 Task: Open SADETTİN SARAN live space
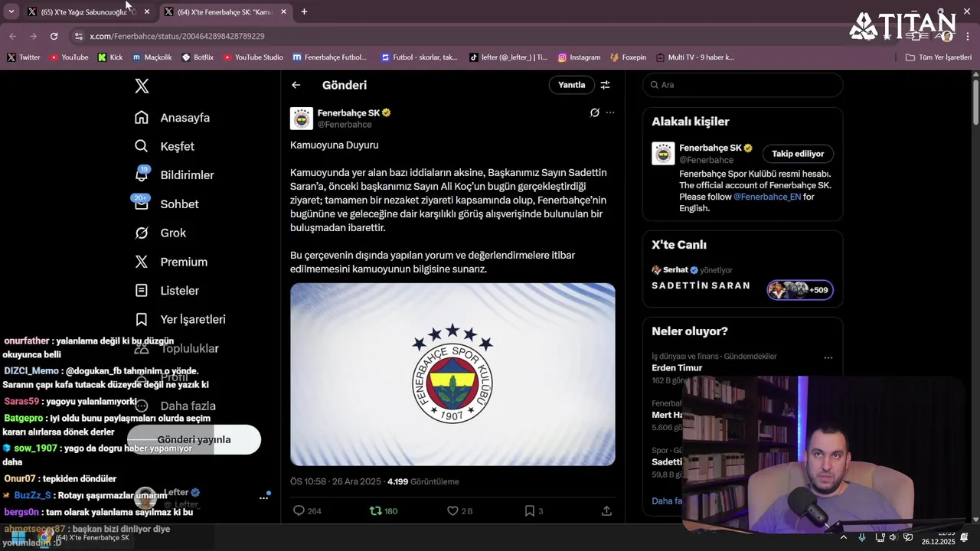pyautogui.click(x=701, y=285)
